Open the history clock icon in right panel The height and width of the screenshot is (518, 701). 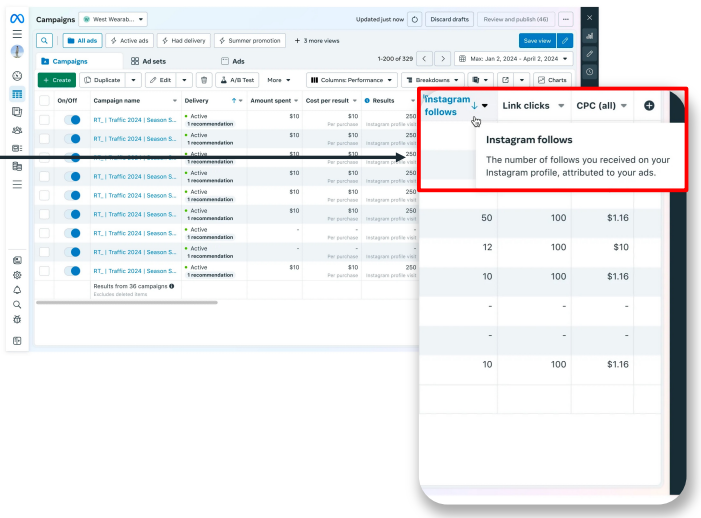click(x=590, y=72)
